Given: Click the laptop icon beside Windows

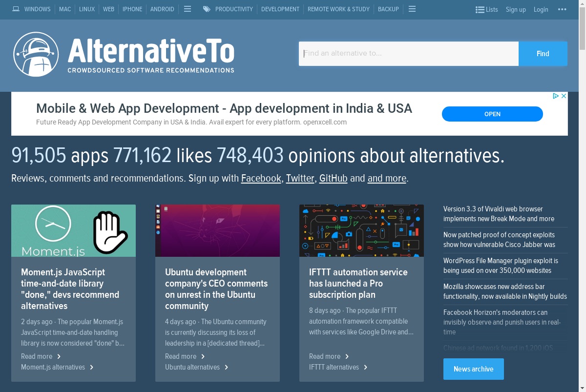Looking at the screenshot, I should 16,9.
